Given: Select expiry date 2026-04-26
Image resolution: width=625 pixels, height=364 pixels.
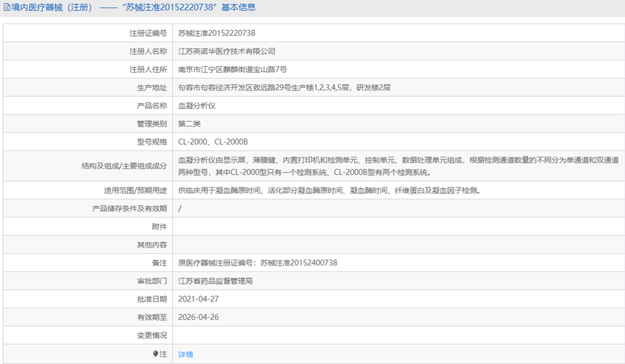Looking at the screenshot, I should pyautogui.click(x=199, y=318).
